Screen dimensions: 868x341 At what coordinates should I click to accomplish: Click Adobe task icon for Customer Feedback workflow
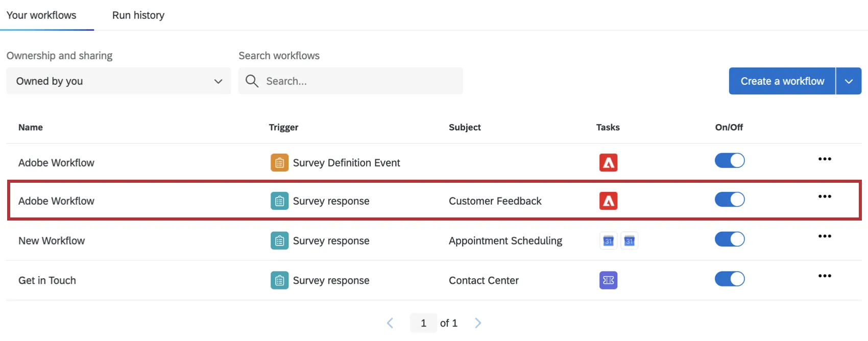coord(608,201)
